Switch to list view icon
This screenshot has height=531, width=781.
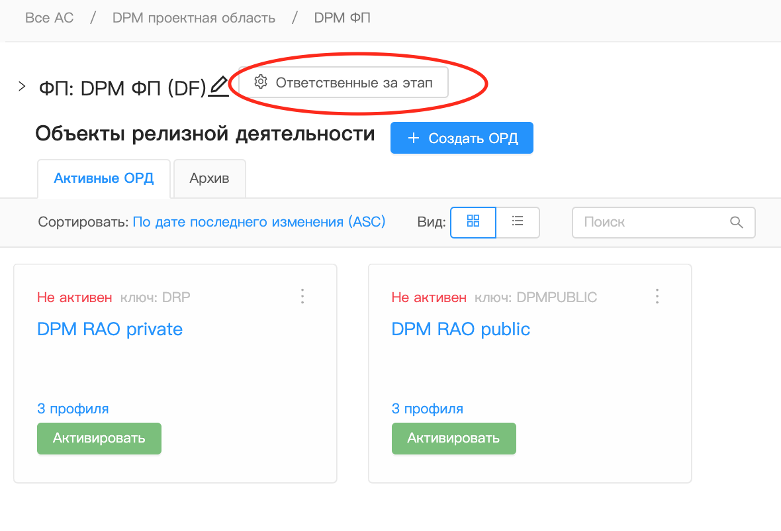coord(518,222)
